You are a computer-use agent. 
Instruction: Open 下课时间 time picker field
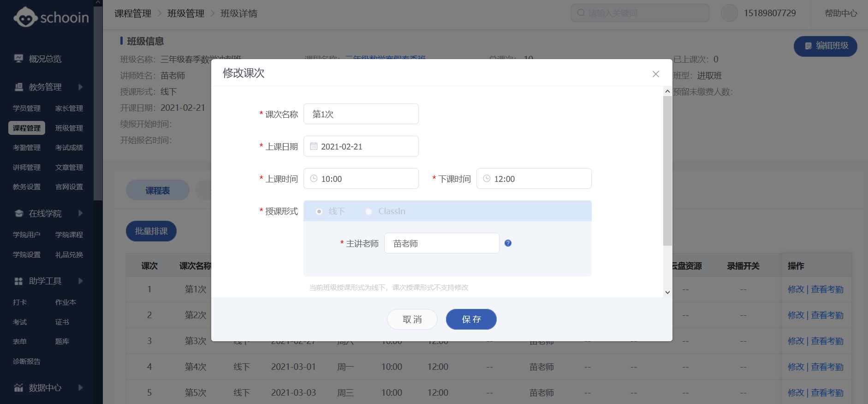tap(534, 179)
